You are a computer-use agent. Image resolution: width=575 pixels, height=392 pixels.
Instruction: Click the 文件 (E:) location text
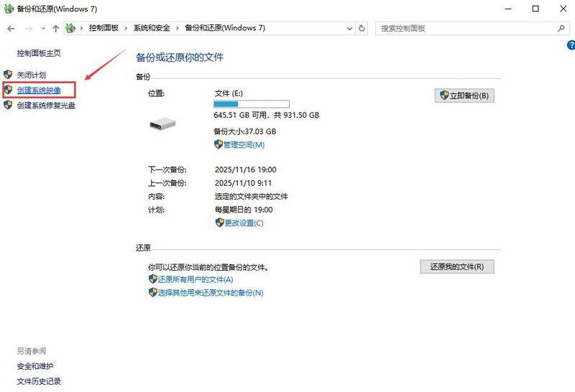pyautogui.click(x=229, y=93)
